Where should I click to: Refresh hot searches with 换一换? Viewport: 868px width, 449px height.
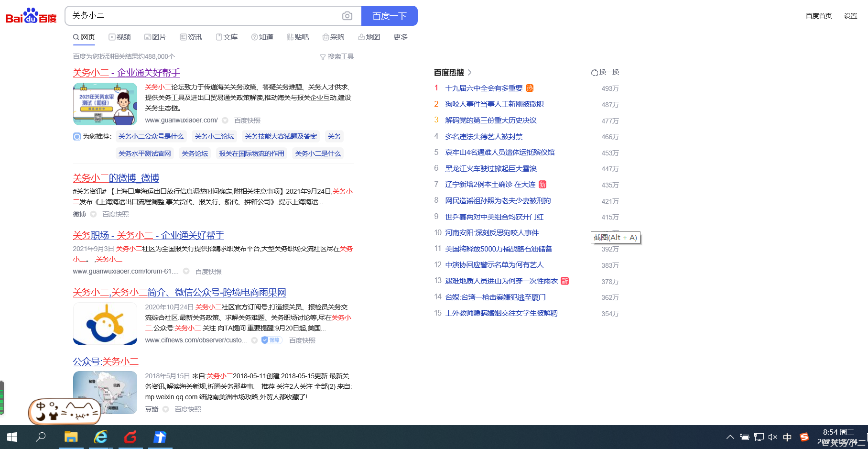click(605, 72)
